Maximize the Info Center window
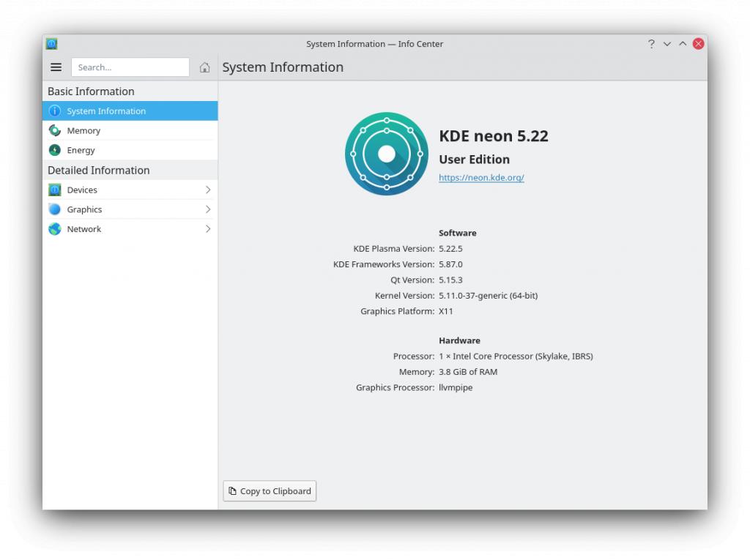 coord(683,44)
